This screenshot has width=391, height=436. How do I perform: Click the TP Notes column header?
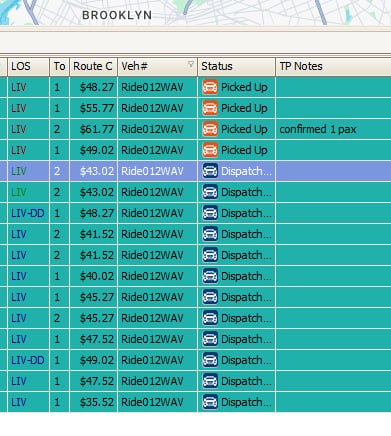(x=333, y=66)
